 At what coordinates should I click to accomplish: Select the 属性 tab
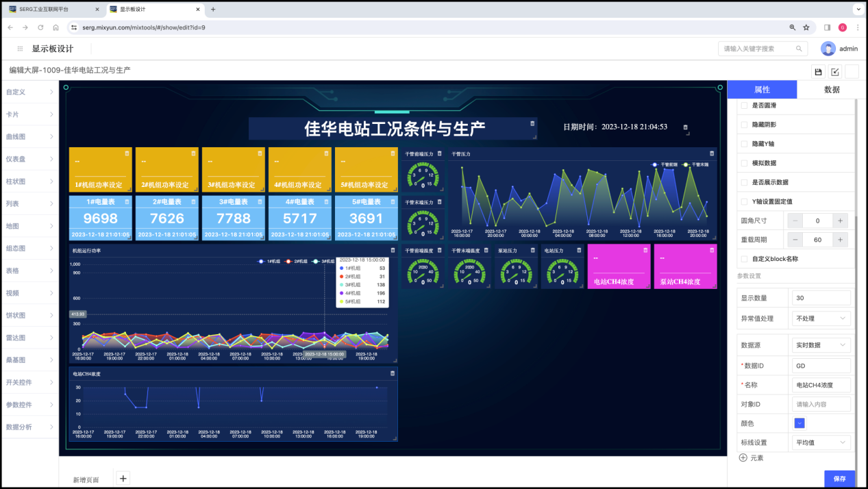coord(762,90)
